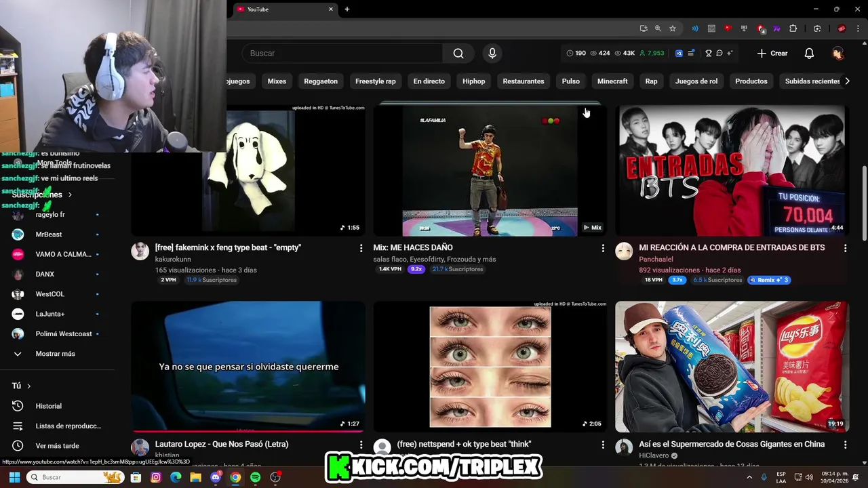
Task: Select the Minecraft filter chip
Action: 612,81
